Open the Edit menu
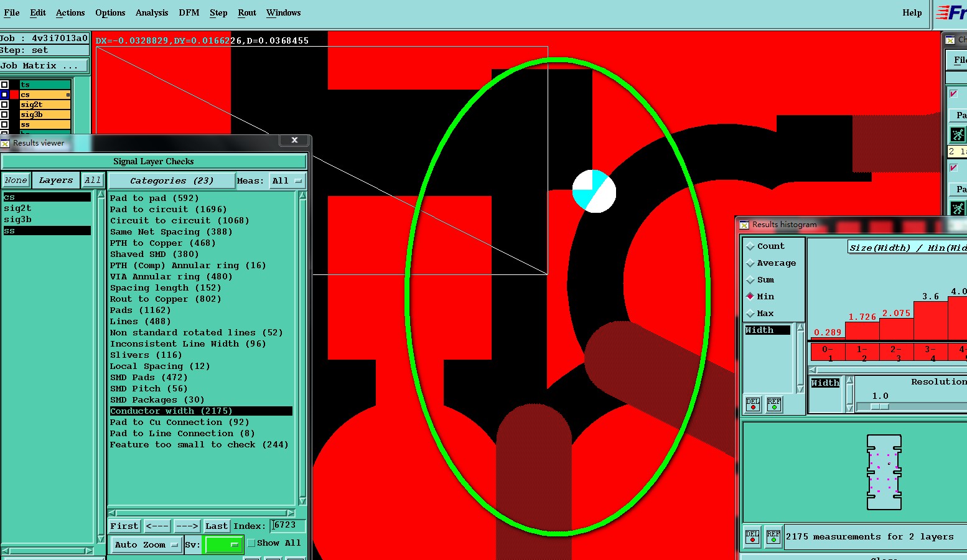The height and width of the screenshot is (560, 967). point(38,12)
